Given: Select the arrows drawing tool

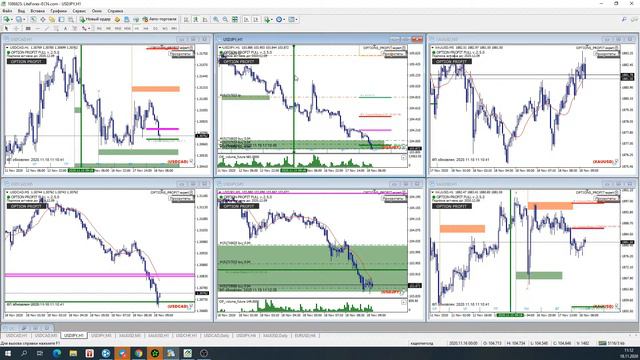Looking at the screenshot, I should click(84, 29).
